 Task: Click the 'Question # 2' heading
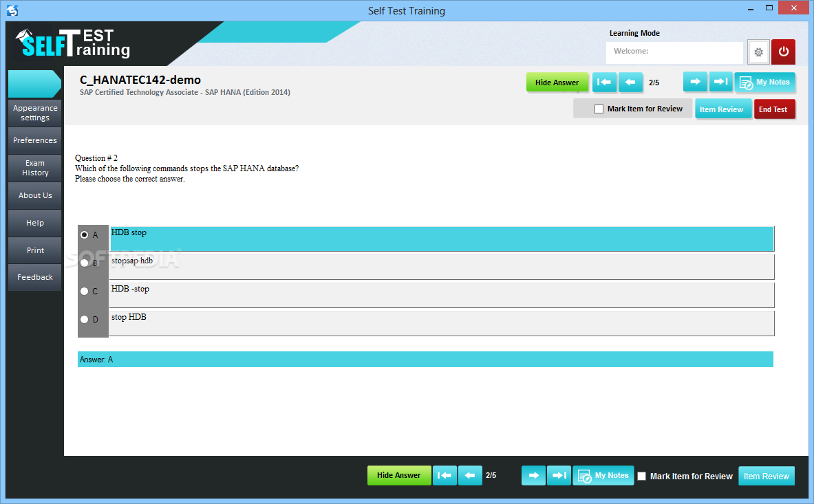96,158
